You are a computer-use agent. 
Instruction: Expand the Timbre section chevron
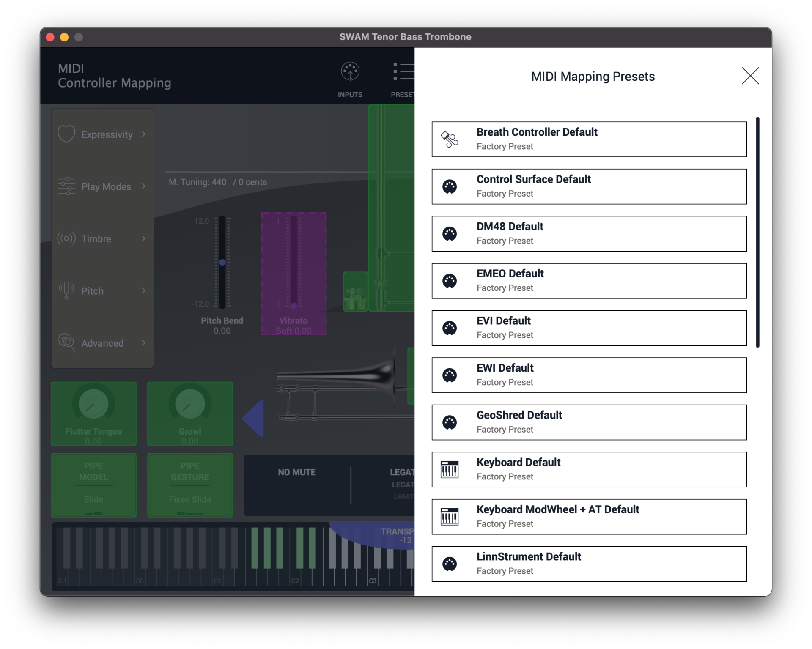point(144,238)
